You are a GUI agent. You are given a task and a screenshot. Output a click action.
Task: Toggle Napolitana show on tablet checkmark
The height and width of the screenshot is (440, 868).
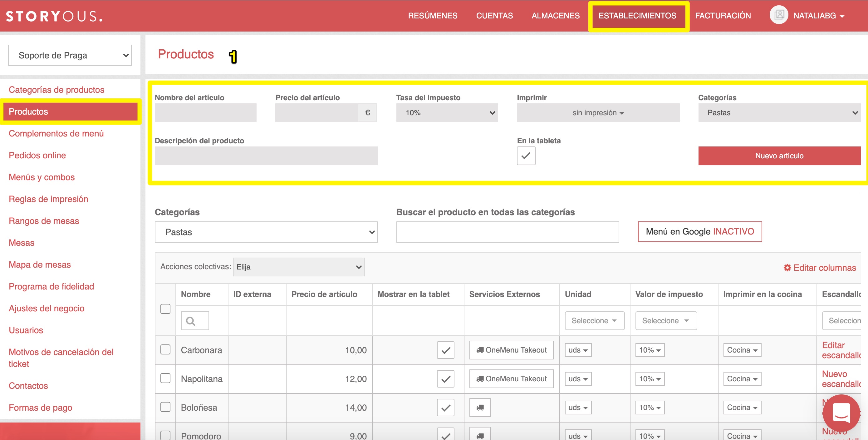445,378
